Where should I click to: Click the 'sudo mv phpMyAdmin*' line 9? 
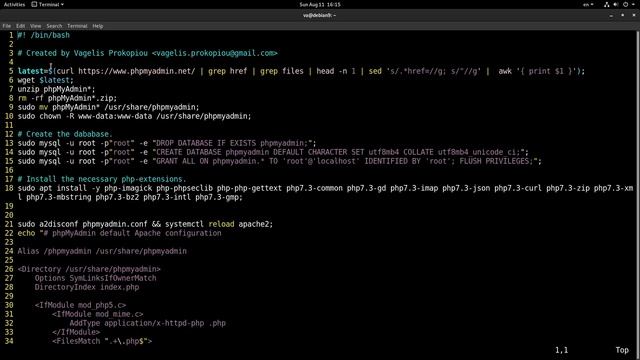[x=108, y=107]
